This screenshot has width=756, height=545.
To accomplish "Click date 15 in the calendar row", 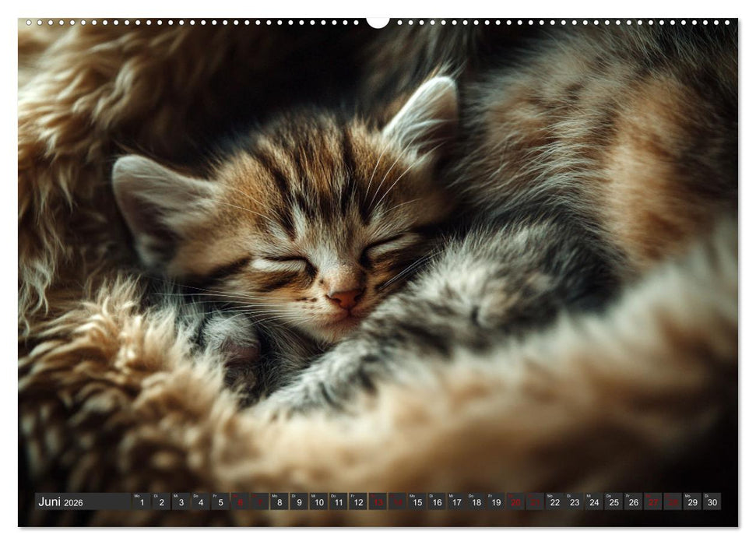I will tap(417, 502).
